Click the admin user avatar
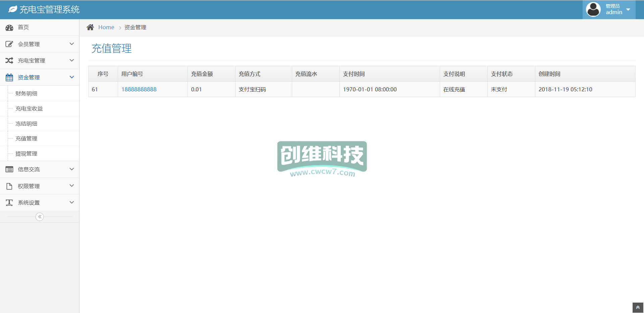Image resolution: width=644 pixels, height=313 pixels. coord(593,9)
